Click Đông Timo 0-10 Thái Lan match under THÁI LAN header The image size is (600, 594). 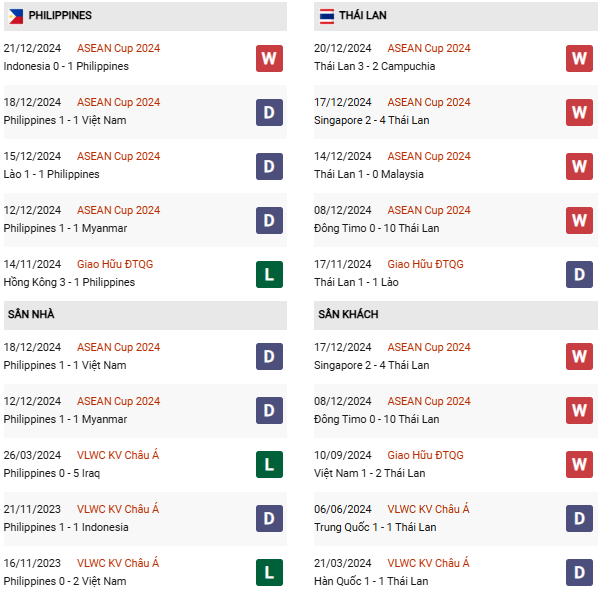[376, 228]
